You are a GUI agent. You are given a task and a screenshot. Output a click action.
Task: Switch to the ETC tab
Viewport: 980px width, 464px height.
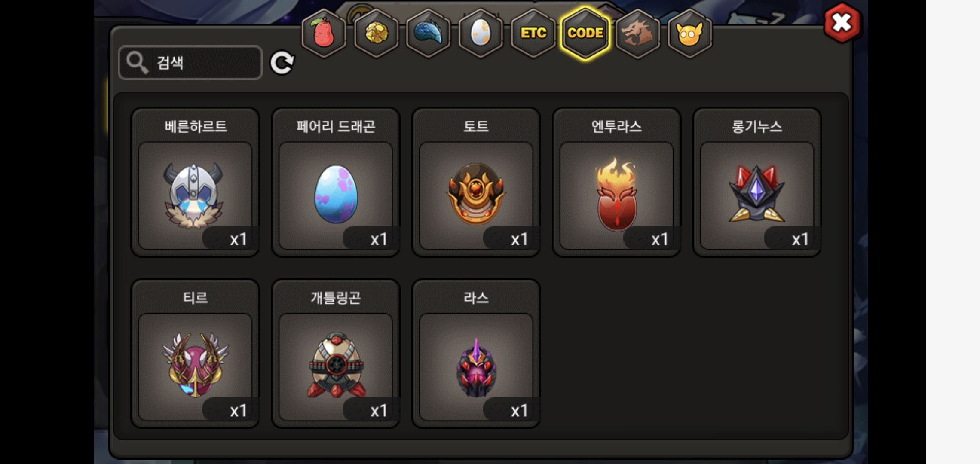pos(533,33)
